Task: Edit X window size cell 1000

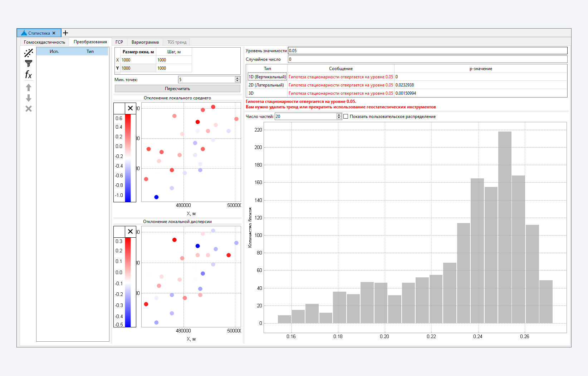Action: [x=138, y=60]
